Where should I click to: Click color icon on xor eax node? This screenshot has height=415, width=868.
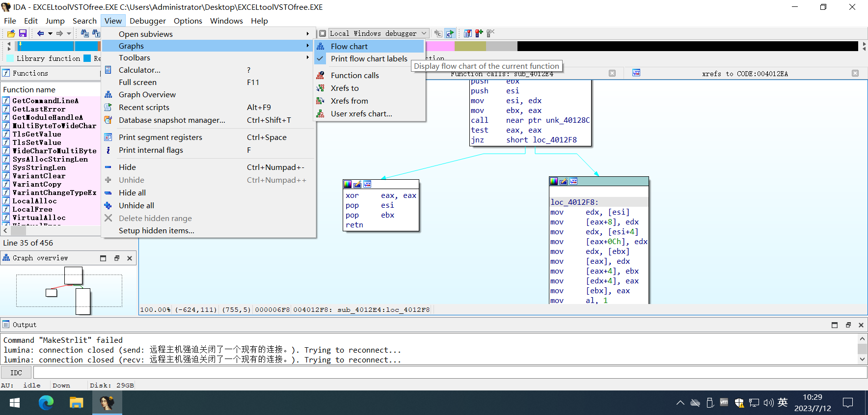coord(348,184)
